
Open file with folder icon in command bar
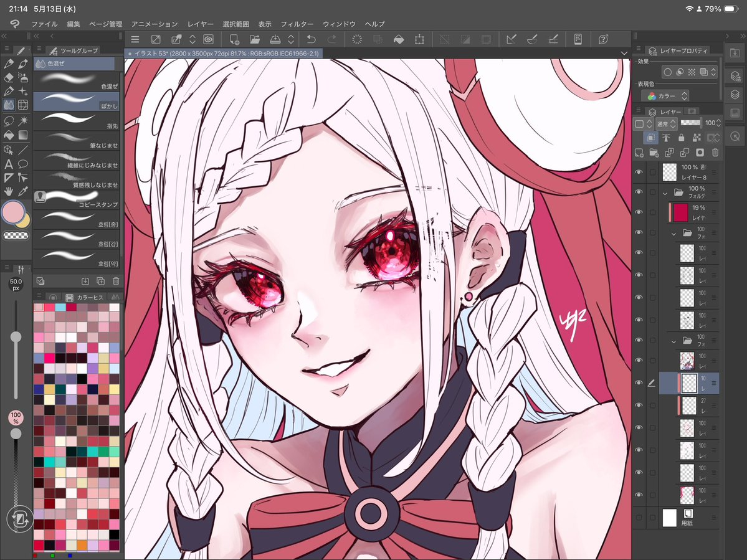[x=254, y=39]
